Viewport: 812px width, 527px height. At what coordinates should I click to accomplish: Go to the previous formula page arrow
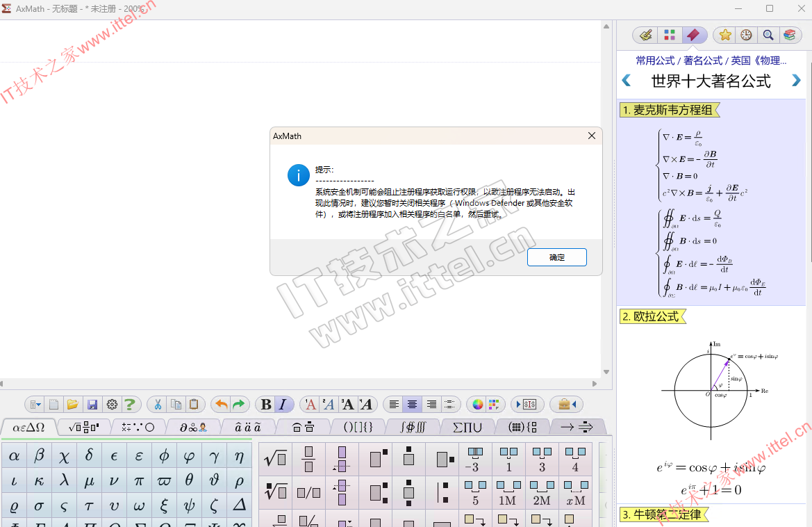[x=626, y=81]
